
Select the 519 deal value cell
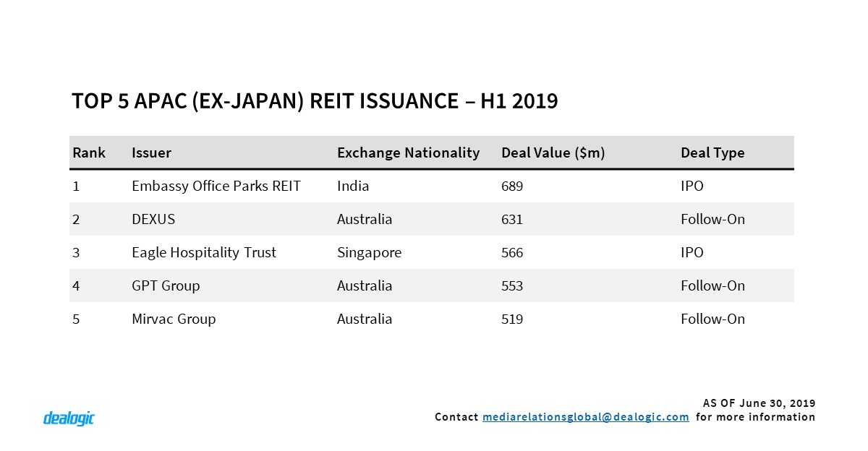511,319
